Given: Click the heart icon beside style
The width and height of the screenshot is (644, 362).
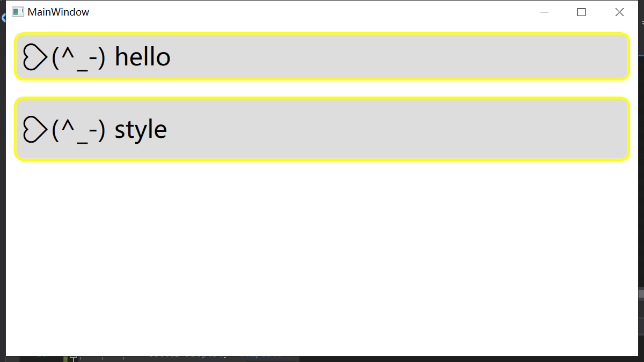Looking at the screenshot, I should click(35, 129).
